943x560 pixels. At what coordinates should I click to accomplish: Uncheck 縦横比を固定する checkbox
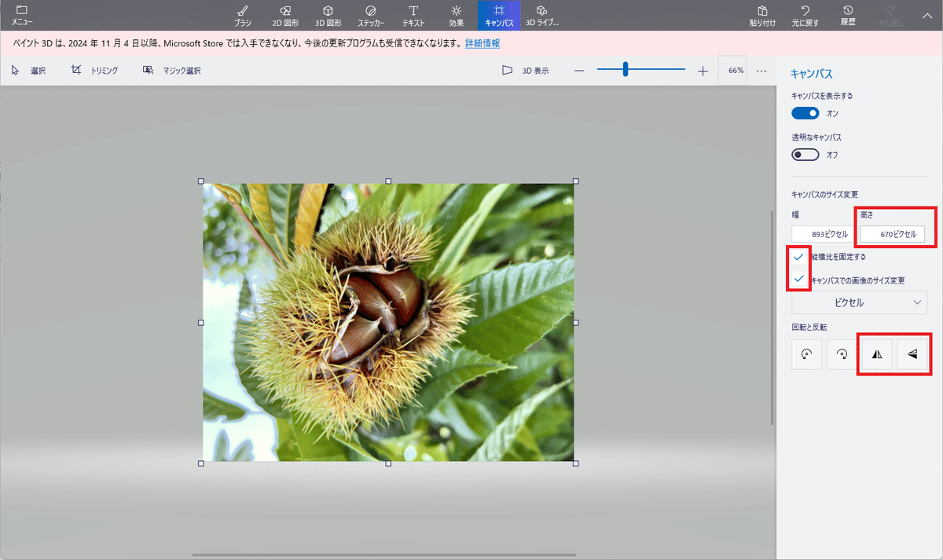(x=799, y=257)
